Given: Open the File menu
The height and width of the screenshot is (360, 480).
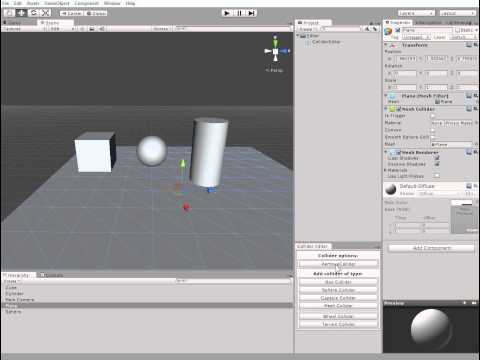Looking at the screenshot, I should (6, 3).
